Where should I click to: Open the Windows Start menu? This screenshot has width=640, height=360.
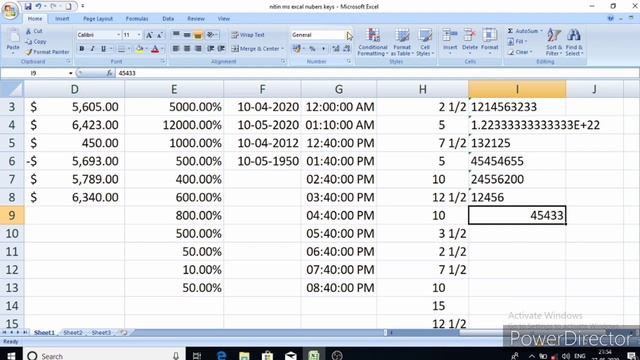11,355
